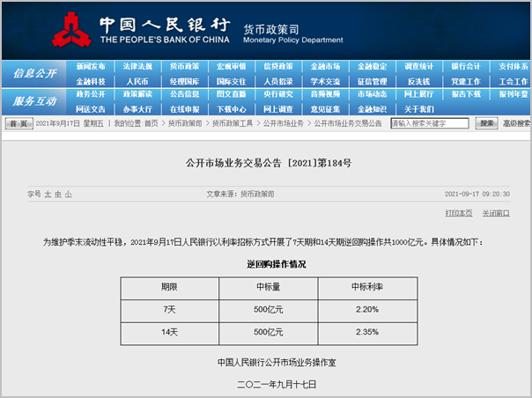Open the 下载中心 section

pos(231,108)
